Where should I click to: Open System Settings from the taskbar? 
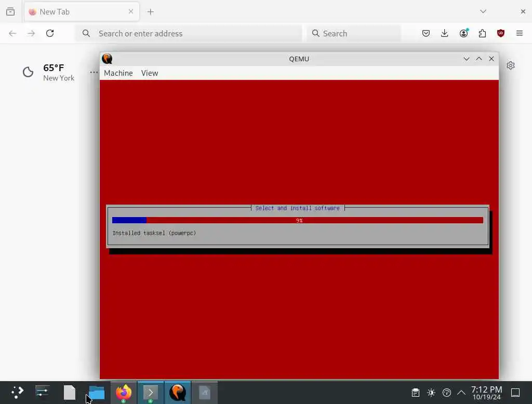43,393
